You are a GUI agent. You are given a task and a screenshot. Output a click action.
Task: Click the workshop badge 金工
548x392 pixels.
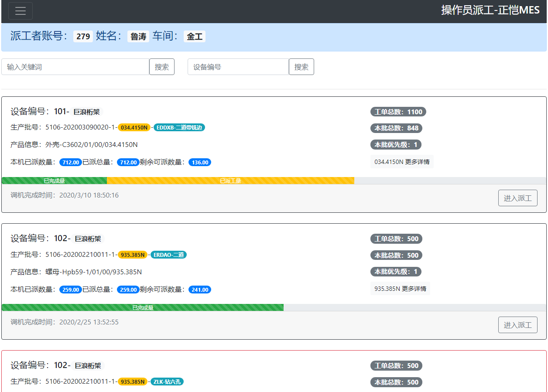[195, 37]
